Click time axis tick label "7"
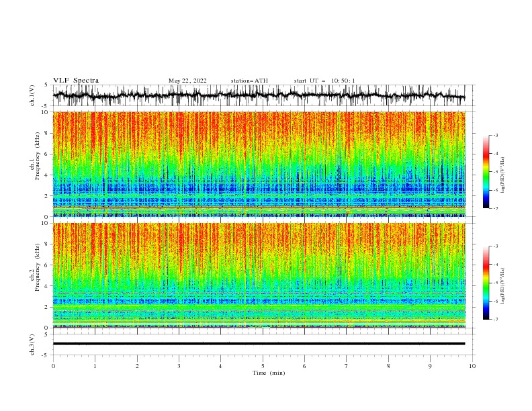This screenshot has height=411, width=532. pyautogui.click(x=347, y=366)
